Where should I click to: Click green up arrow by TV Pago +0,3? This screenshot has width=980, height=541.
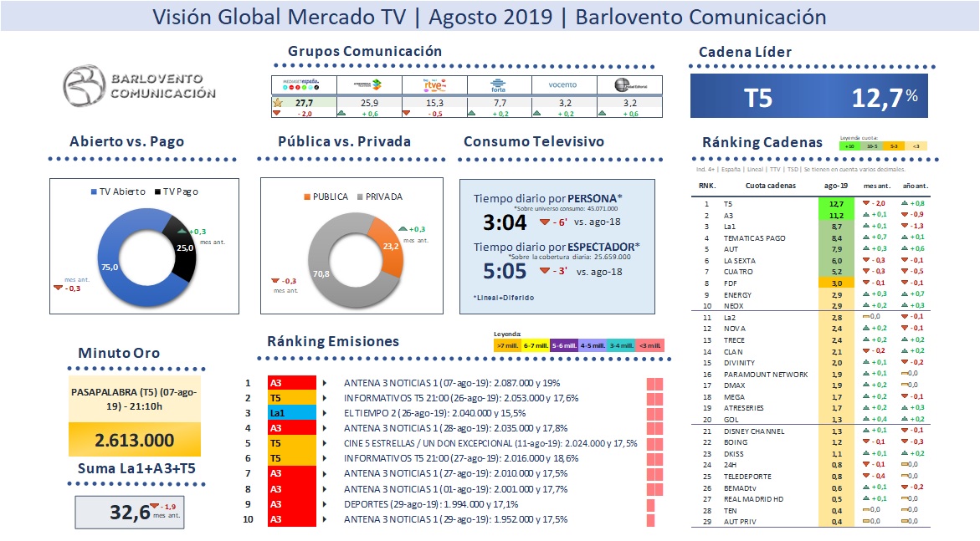(x=182, y=231)
